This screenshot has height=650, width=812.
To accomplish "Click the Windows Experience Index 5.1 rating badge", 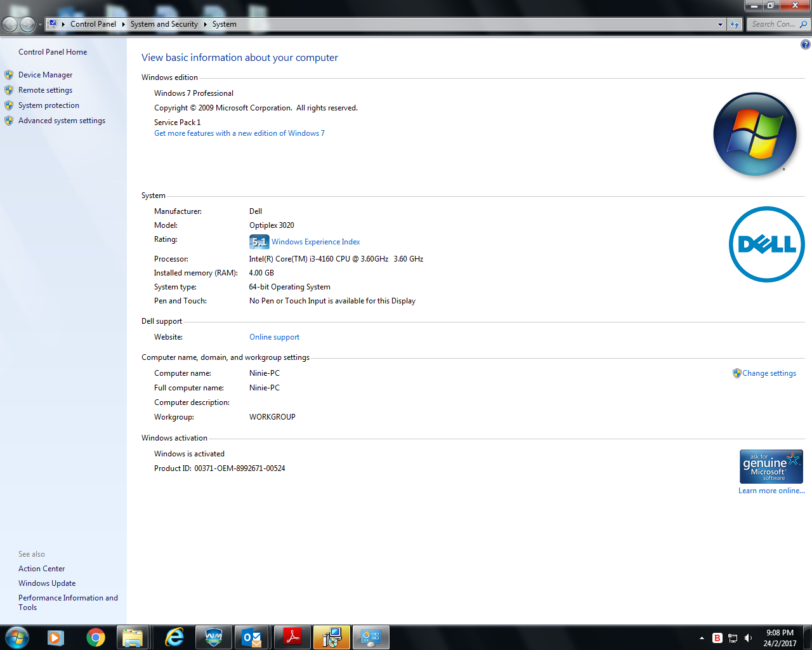I will pos(259,242).
